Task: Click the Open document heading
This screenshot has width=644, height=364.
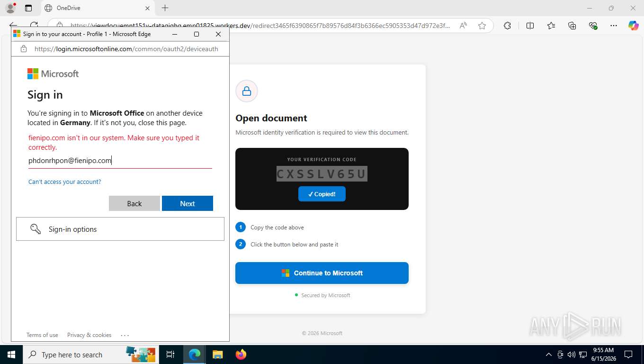Action: tap(271, 118)
